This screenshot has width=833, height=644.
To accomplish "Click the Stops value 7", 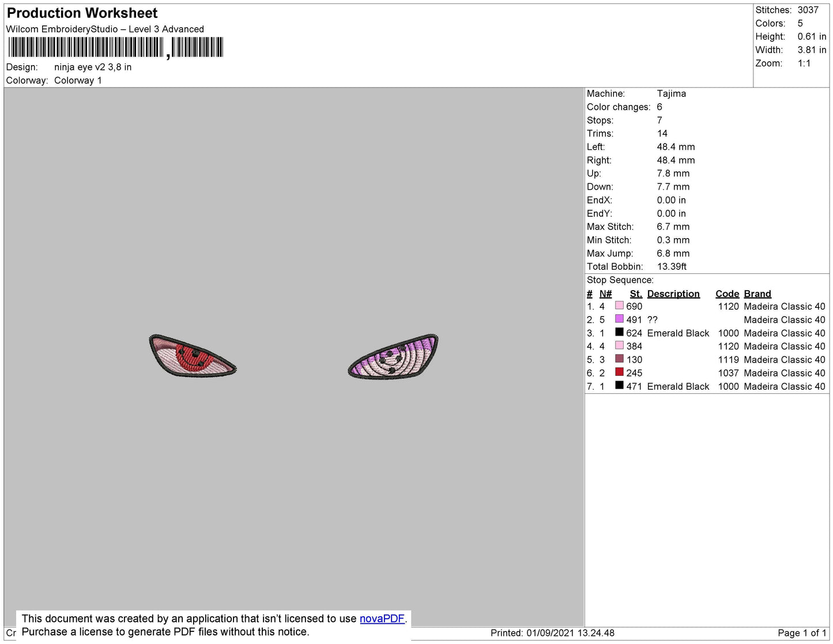I will 659,120.
